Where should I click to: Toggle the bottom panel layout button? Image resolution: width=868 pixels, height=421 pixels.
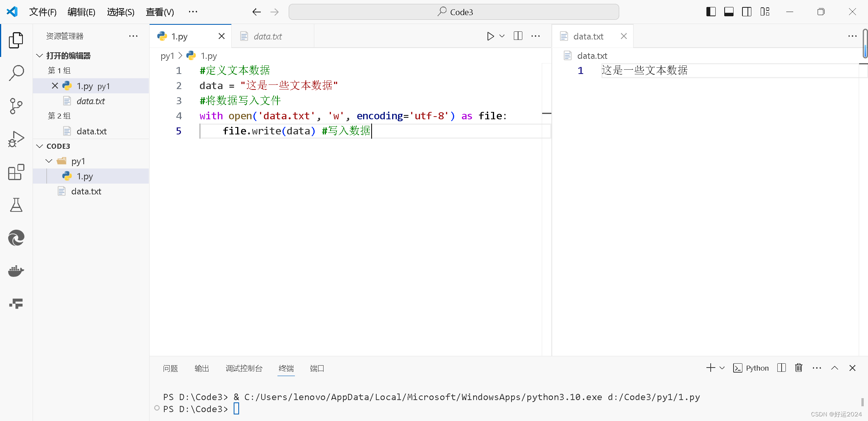[x=728, y=12]
